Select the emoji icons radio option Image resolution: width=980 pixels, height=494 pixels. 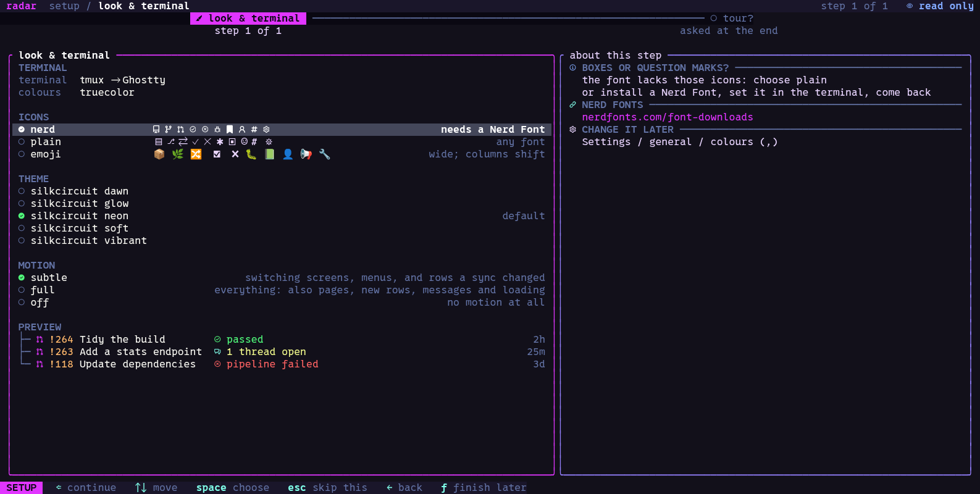point(282,154)
